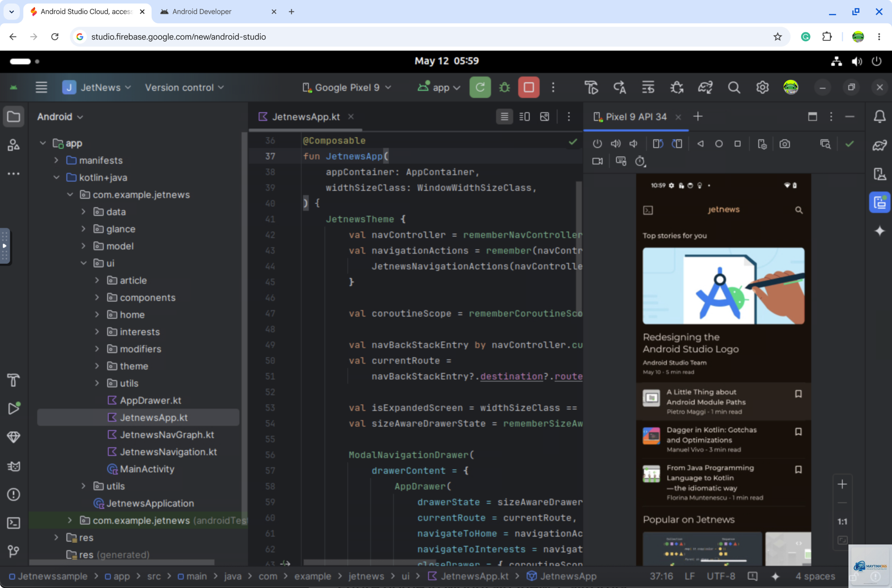Collapse the ui package
Screen dimensions: 892x588
tap(83, 263)
